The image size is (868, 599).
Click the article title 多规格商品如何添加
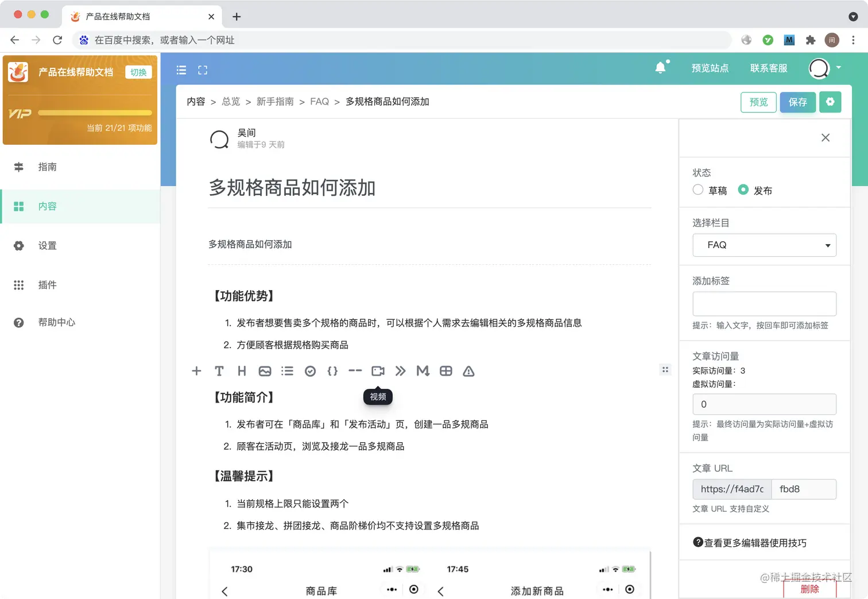[x=292, y=187]
